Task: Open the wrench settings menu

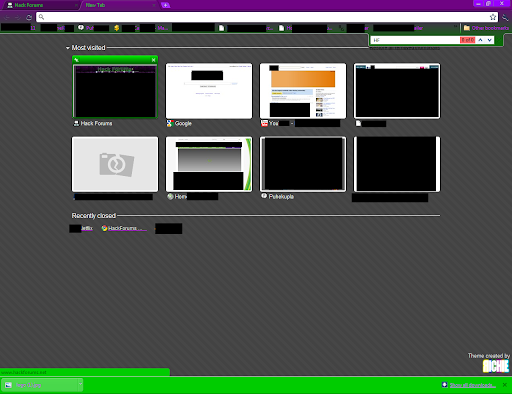Action: click(x=505, y=17)
